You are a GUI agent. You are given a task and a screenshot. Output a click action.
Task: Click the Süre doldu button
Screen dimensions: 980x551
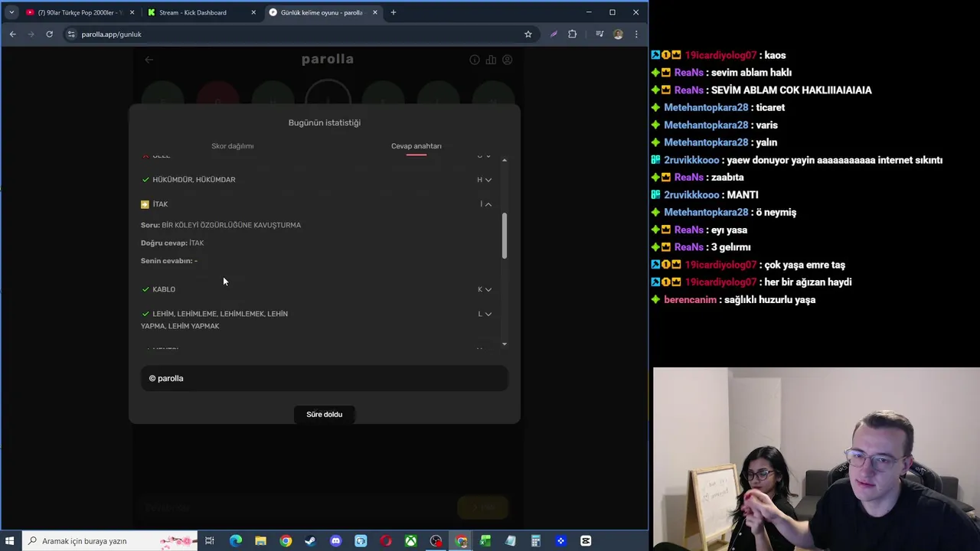click(325, 414)
